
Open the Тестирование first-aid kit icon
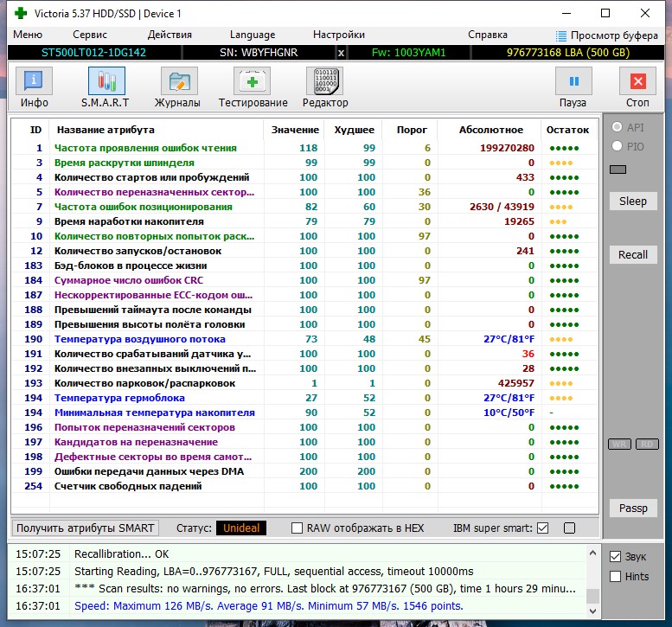(x=252, y=81)
